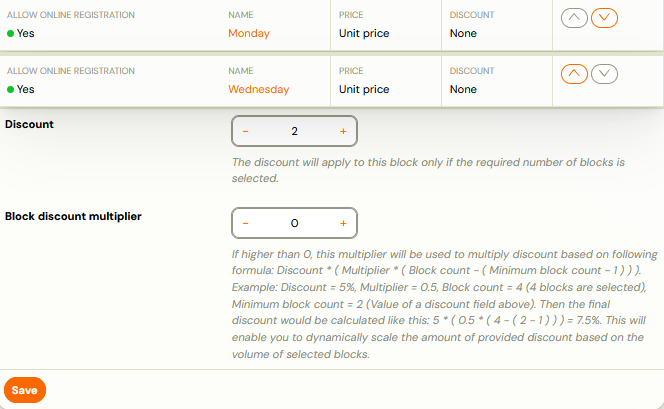The height and width of the screenshot is (409, 664).
Task: Increase the Block discount multiplier
Action: 343,223
